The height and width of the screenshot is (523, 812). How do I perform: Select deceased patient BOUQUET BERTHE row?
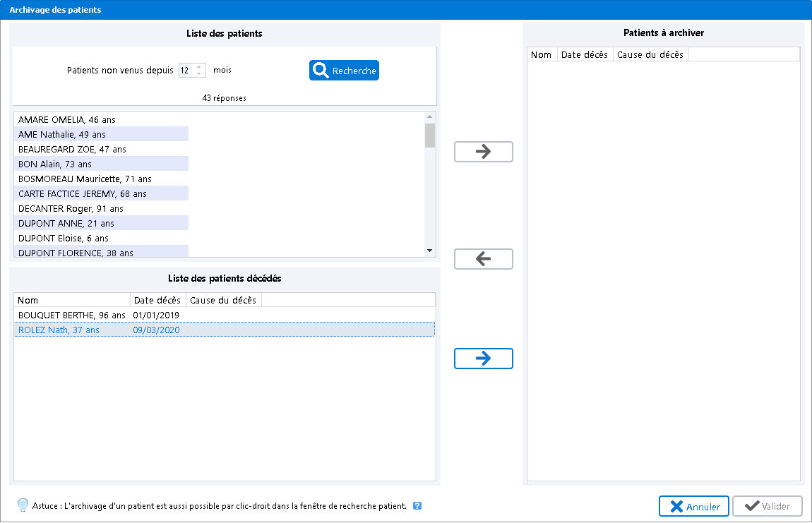point(71,315)
